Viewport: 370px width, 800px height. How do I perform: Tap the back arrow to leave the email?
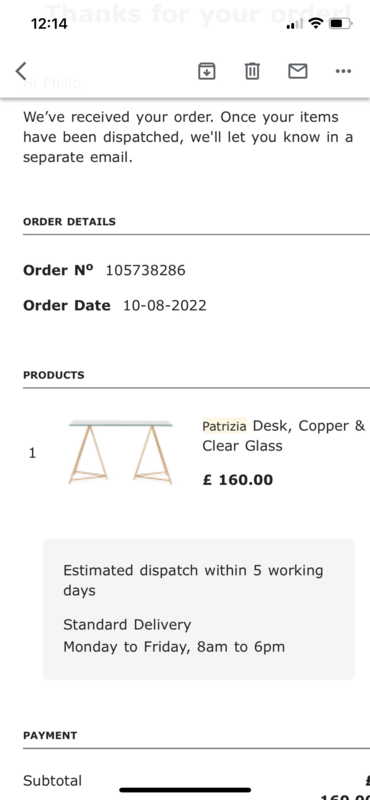(20, 71)
